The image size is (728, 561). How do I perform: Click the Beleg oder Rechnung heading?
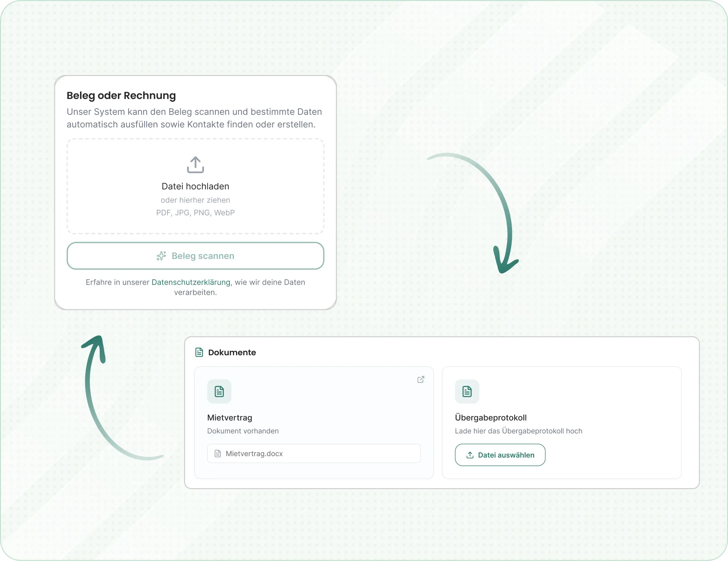(x=121, y=95)
